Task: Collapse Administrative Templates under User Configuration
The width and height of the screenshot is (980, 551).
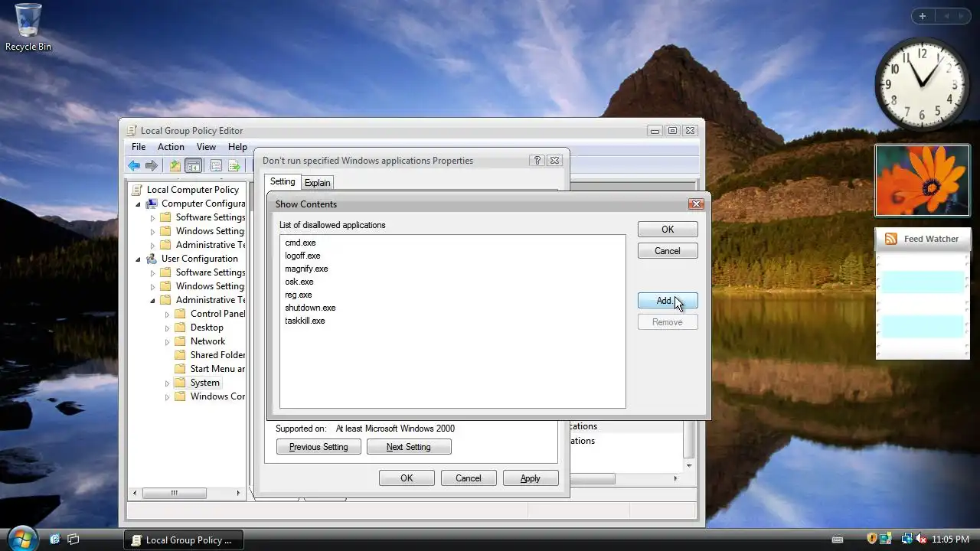Action: (153, 301)
